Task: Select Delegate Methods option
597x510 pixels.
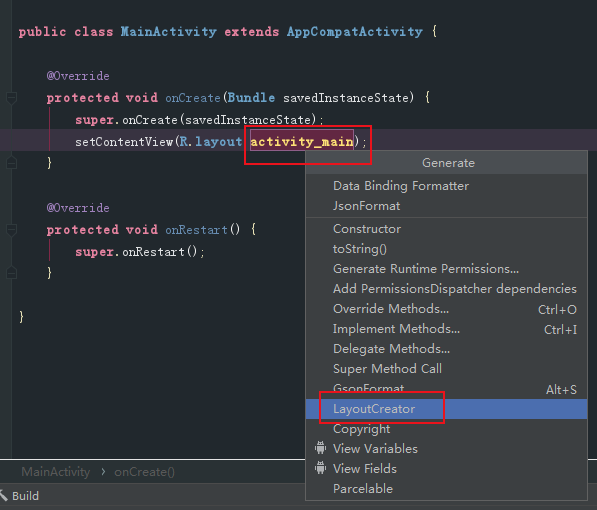Action: (x=446, y=349)
